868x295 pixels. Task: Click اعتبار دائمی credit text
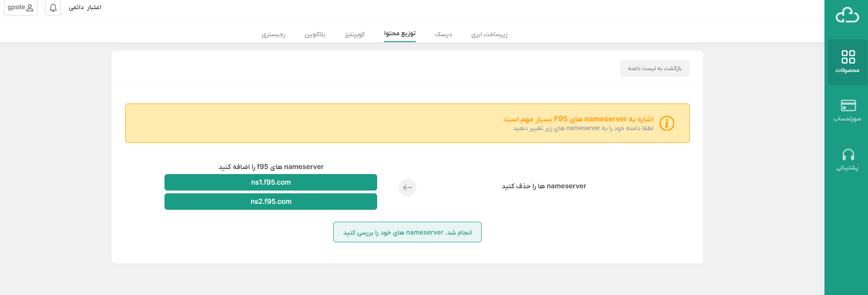coord(85,7)
